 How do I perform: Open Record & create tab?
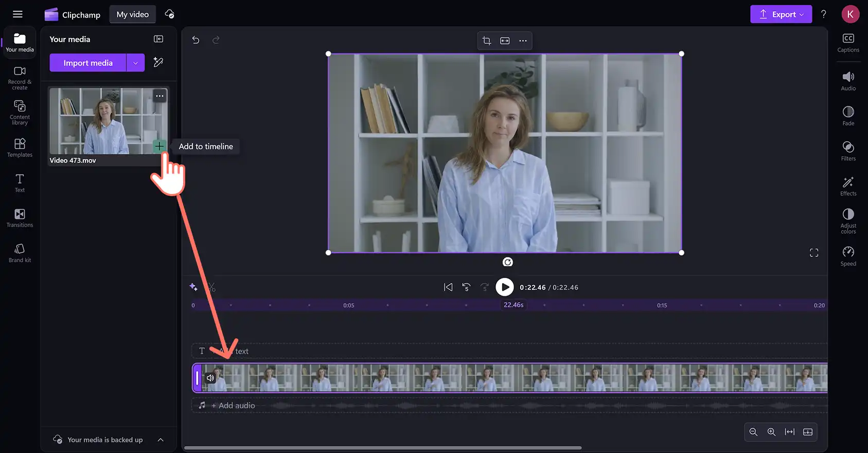click(20, 78)
